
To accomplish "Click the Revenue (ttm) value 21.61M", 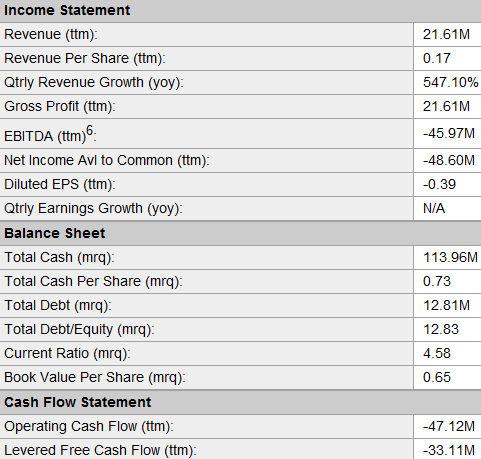I will [x=446, y=34].
